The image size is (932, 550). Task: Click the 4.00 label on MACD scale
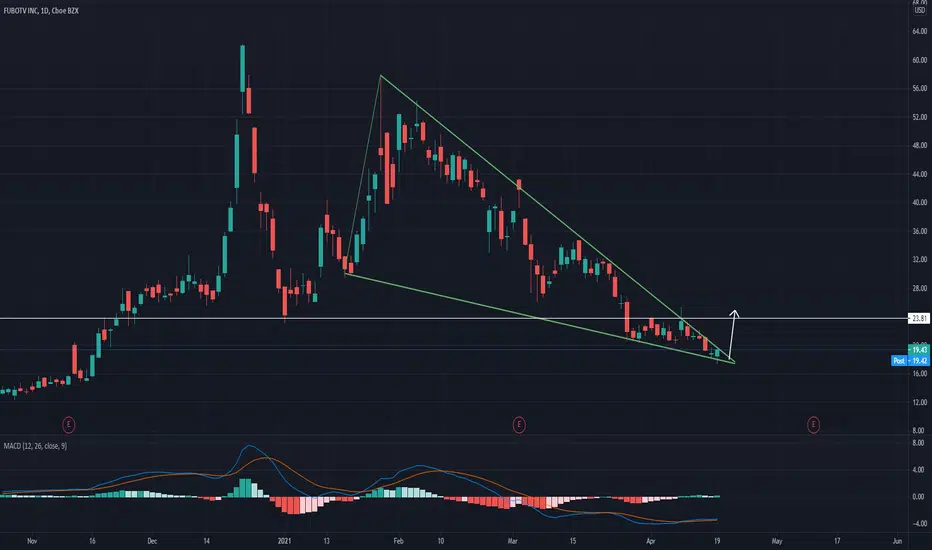tap(918, 470)
